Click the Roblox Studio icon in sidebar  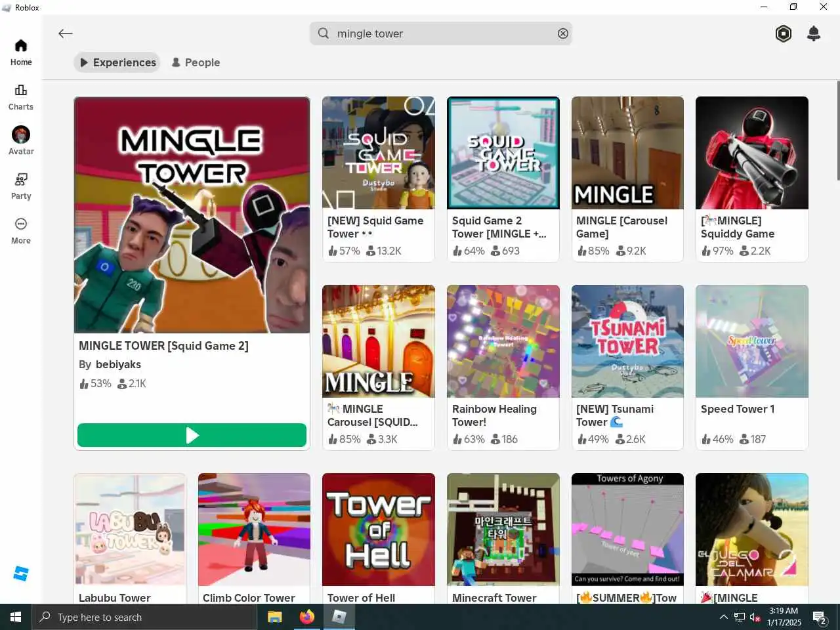pyautogui.click(x=21, y=574)
